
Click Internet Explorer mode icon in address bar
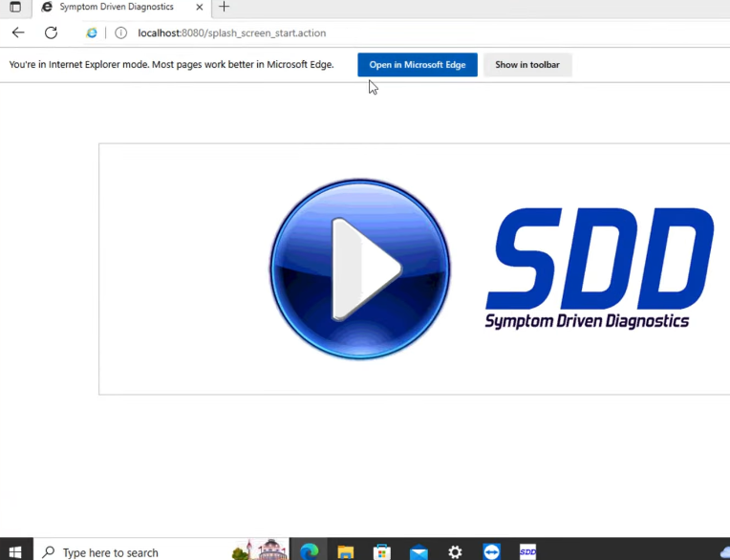click(x=92, y=32)
